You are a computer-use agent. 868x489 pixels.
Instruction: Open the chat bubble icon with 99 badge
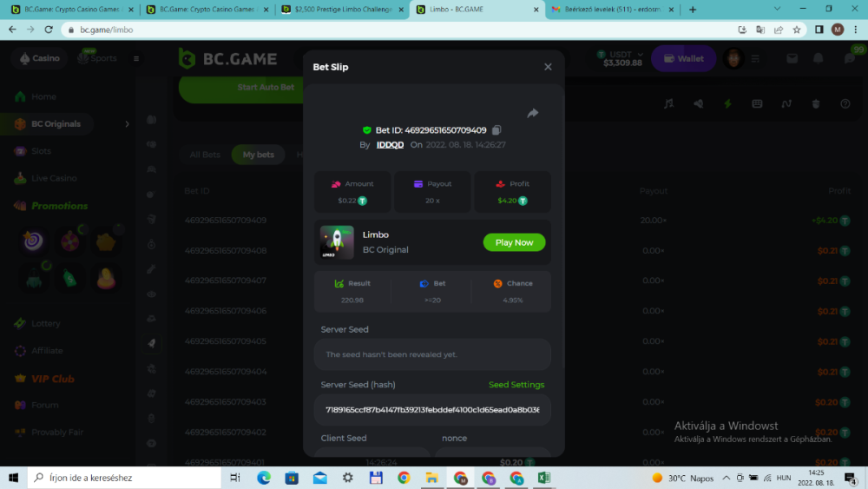pyautogui.click(x=849, y=58)
